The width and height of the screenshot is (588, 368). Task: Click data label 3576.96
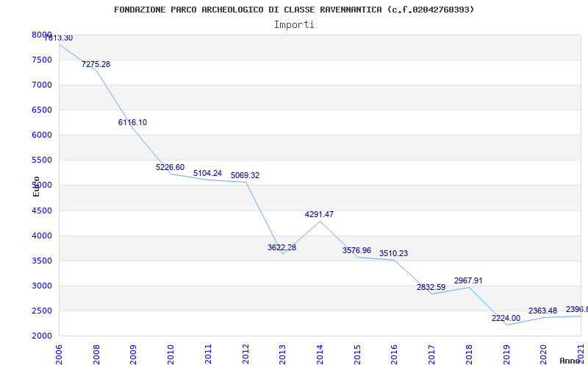click(x=356, y=250)
